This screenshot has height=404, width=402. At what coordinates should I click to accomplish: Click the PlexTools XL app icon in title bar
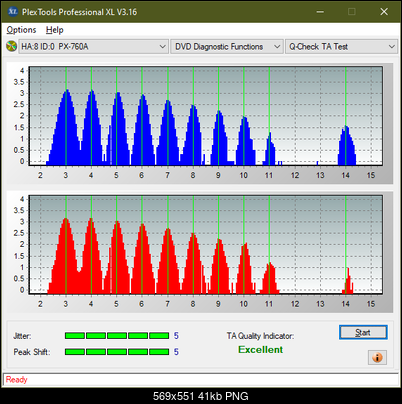click(12, 12)
